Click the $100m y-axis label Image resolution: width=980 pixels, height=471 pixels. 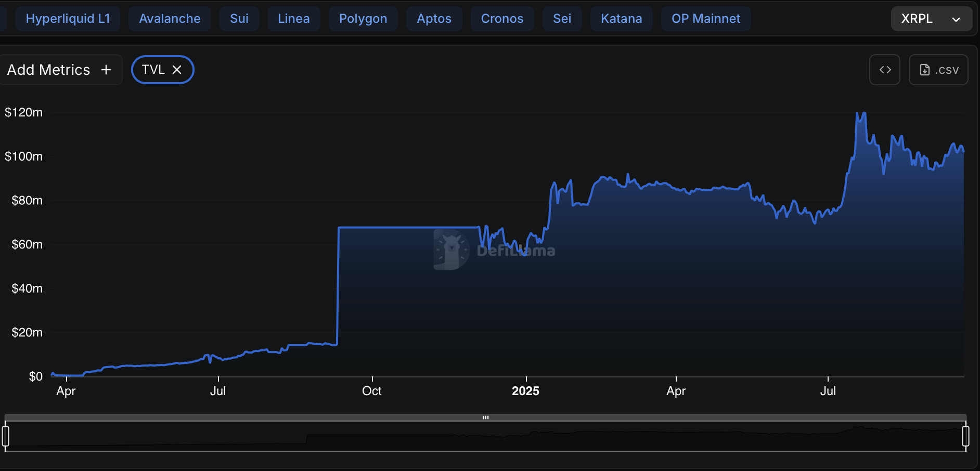click(24, 156)
